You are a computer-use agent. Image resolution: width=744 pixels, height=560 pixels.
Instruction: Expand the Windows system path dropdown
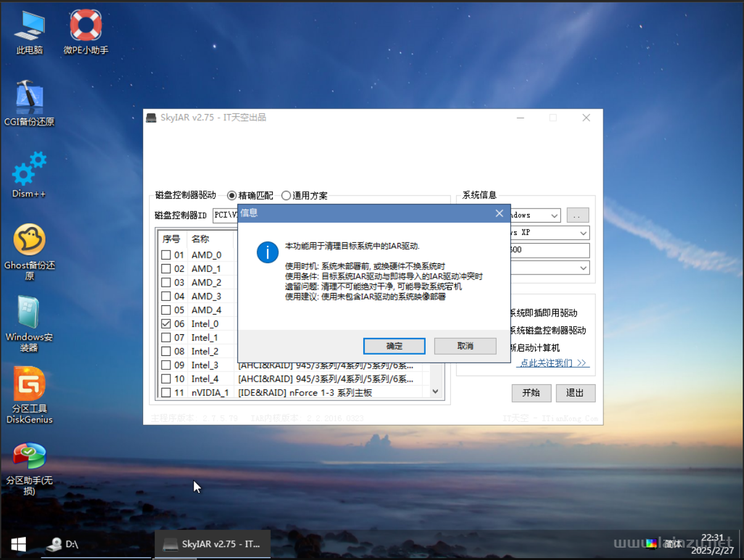click(x=554, y=215)
